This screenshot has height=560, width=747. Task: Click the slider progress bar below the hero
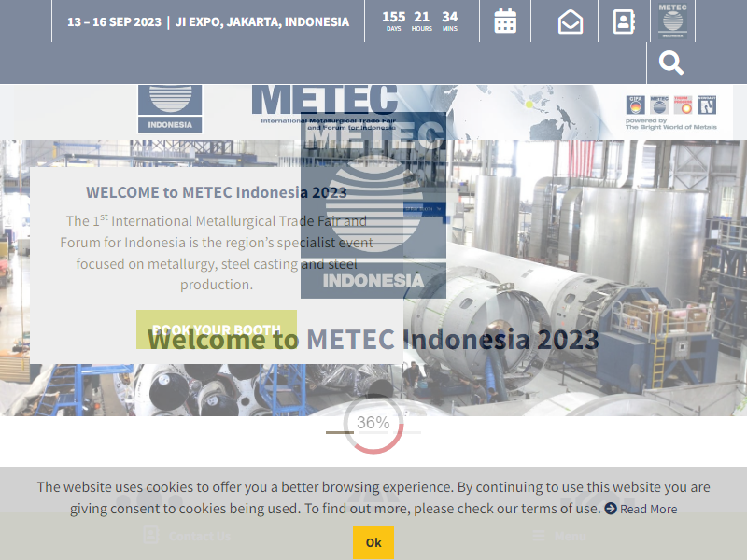point(373,432)
